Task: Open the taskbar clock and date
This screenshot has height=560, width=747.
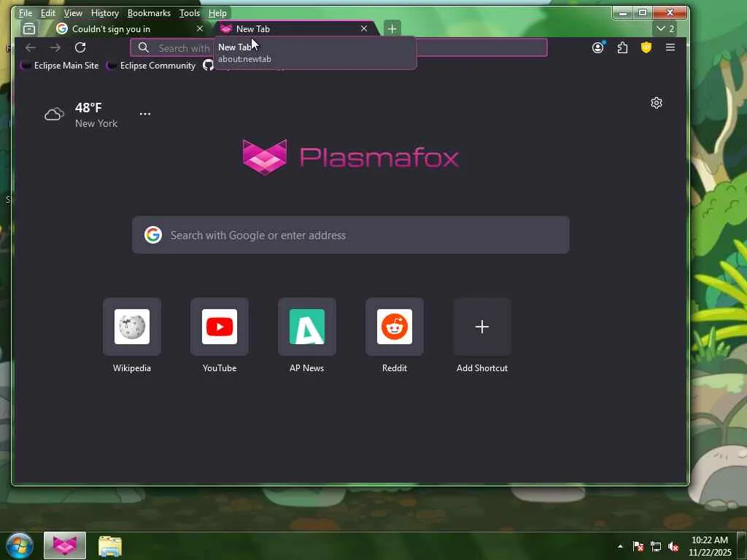Action: (710, 546)
